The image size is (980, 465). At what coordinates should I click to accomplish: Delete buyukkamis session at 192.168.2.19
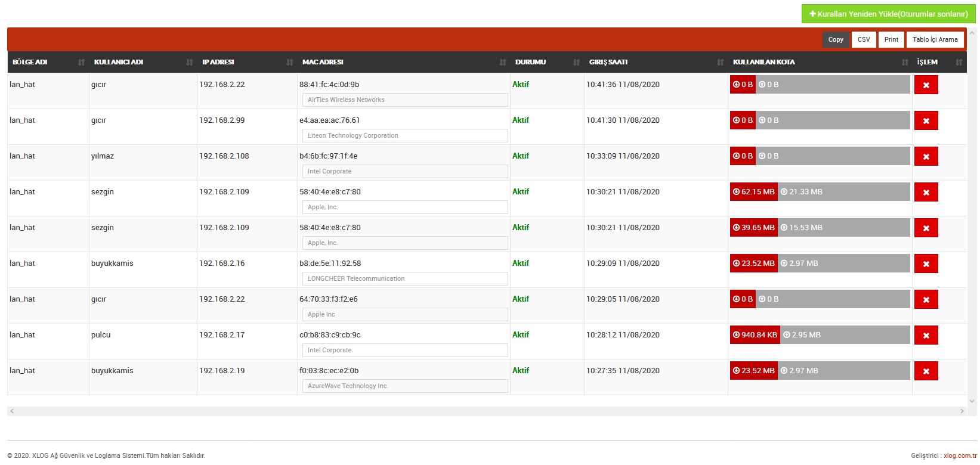click(926, 371)
